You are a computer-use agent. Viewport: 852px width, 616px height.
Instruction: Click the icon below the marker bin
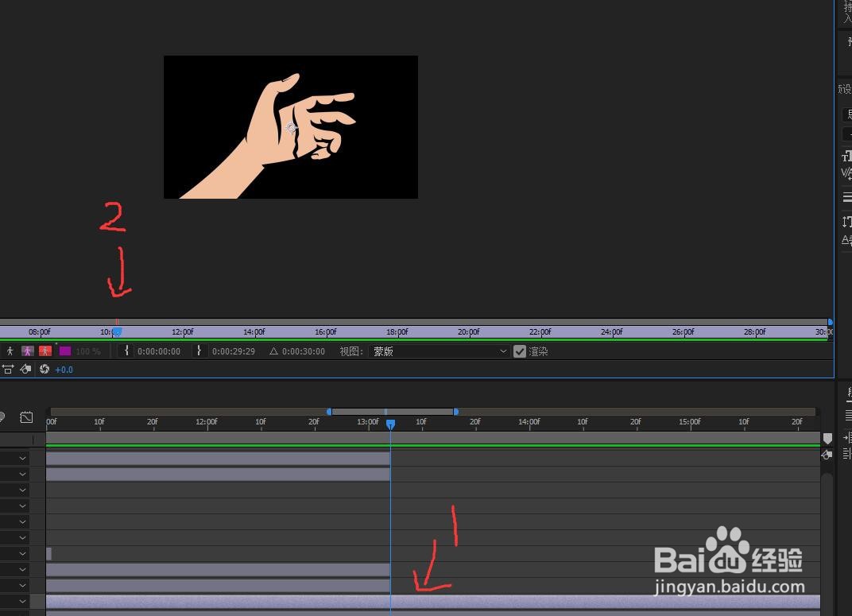click(827, 455)
